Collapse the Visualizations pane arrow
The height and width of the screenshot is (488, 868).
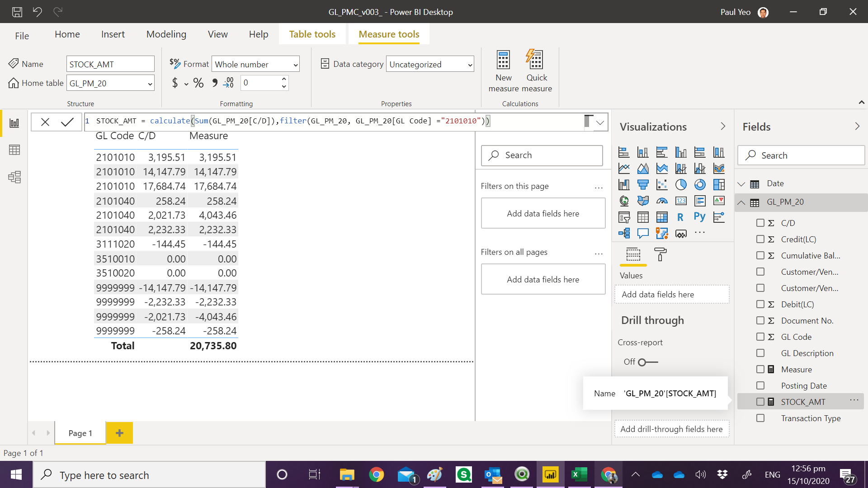tap(723, 127)
